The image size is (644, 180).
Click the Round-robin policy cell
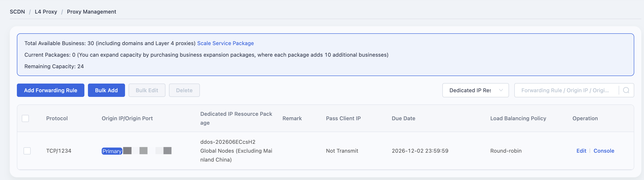pos(506,151)
